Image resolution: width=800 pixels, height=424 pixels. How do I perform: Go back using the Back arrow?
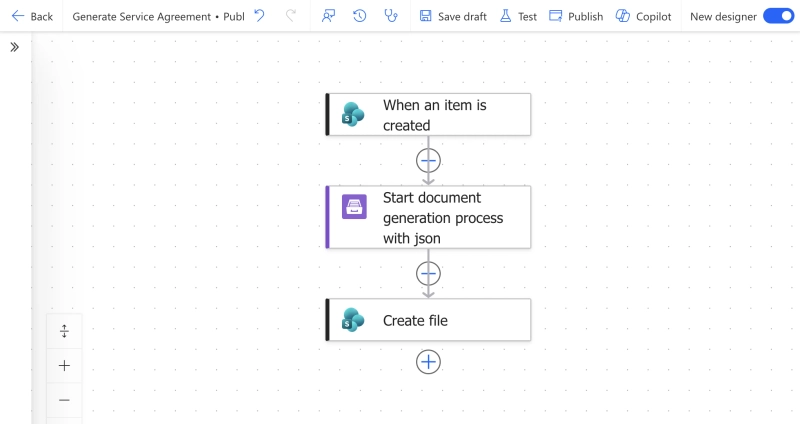click(32, 16)
